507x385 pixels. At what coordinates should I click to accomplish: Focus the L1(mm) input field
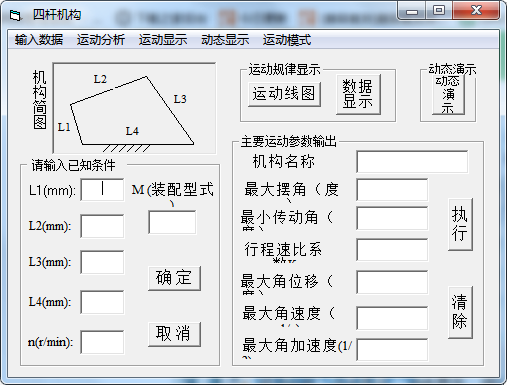102,190
